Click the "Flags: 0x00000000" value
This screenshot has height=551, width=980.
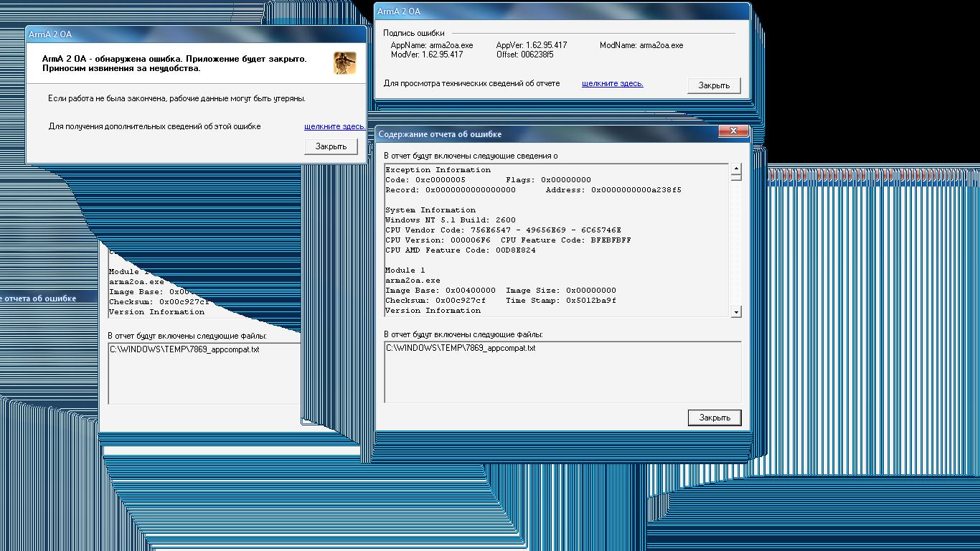549,180
